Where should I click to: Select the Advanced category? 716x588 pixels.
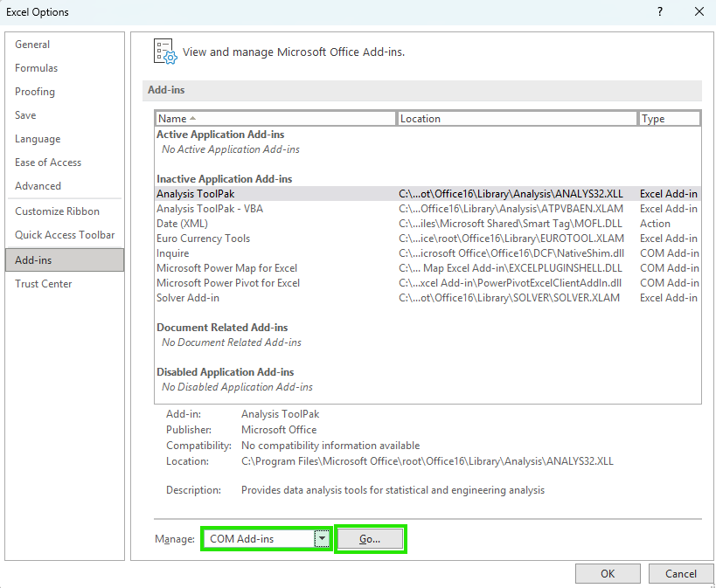point(38,186)
